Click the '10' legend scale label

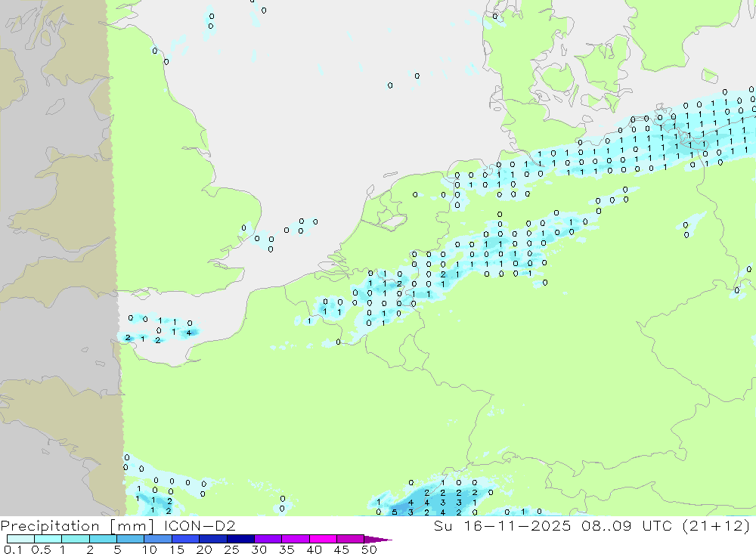[150, 549]
